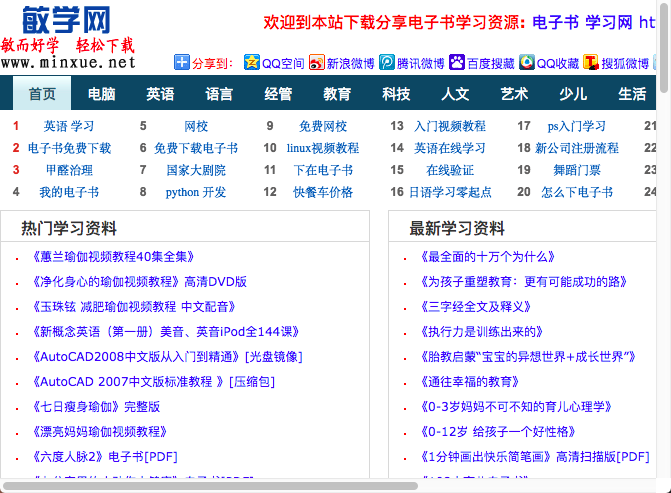The width and height of the screenshot is (671, 493).
Task: Open 《三字经全文及释义》 in latest list
Action: 478,306
